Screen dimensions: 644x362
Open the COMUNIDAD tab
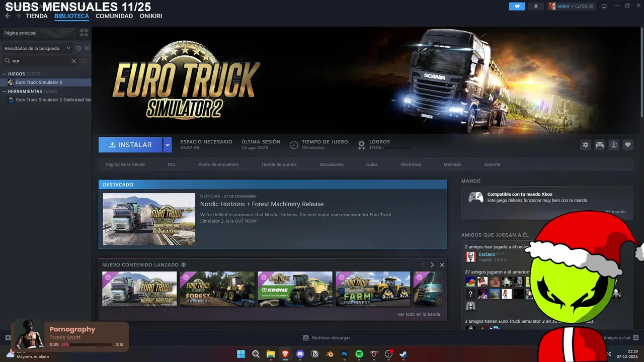tap(114, 16)
